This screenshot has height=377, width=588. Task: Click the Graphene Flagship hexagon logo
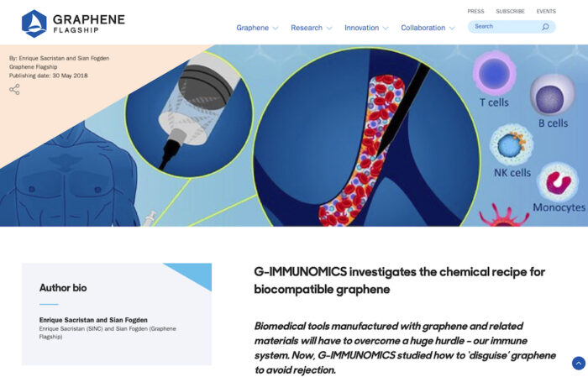[x=34, y=24]
